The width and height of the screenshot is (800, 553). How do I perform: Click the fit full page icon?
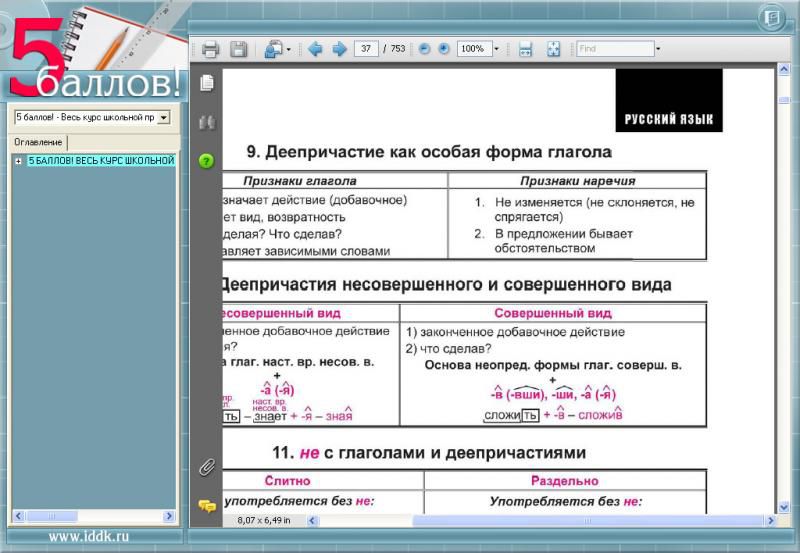(553, 49)
